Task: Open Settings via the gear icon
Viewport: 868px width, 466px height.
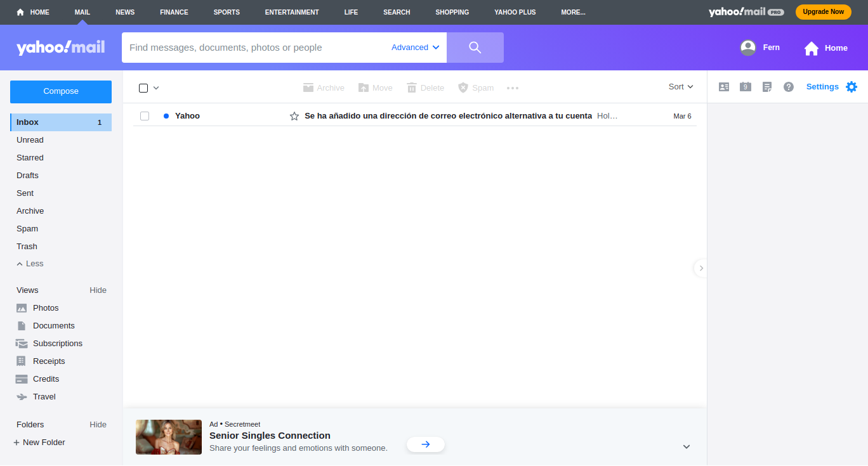Action: [x=852, y=87]
